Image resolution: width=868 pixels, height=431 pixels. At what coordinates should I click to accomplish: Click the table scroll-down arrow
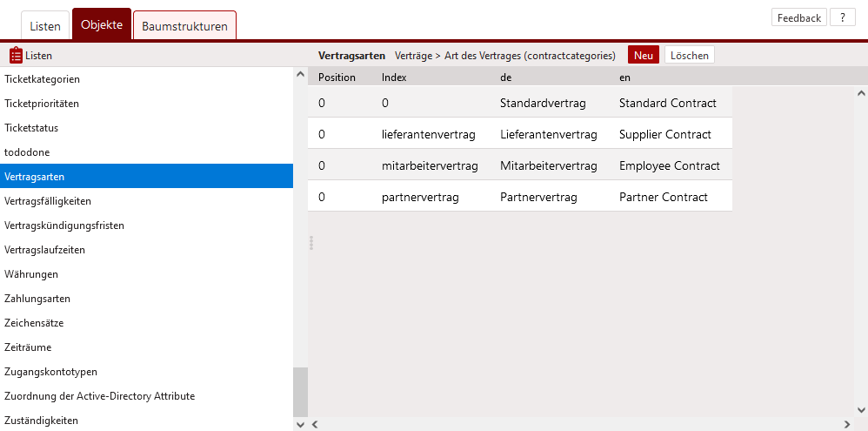(x=861, y=410)
